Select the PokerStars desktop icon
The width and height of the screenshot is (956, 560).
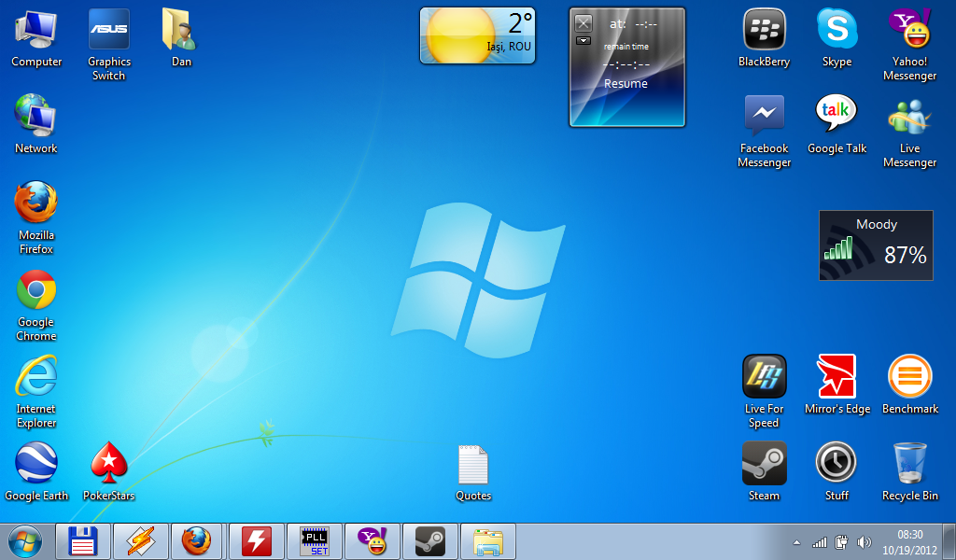pos(108,470)
